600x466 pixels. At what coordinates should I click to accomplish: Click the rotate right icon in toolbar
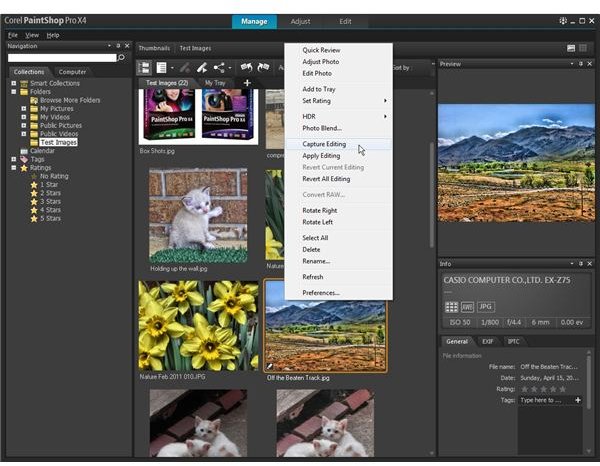point(263,67)
